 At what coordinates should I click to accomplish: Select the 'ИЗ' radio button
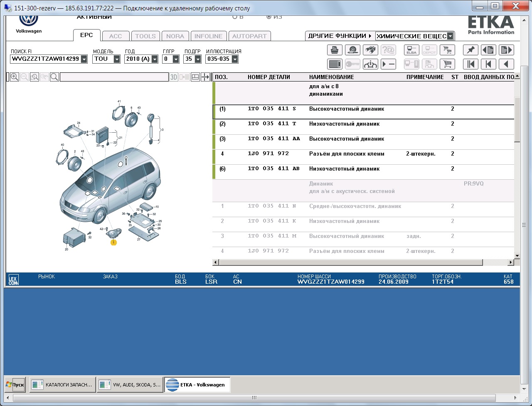click(269, 17)
